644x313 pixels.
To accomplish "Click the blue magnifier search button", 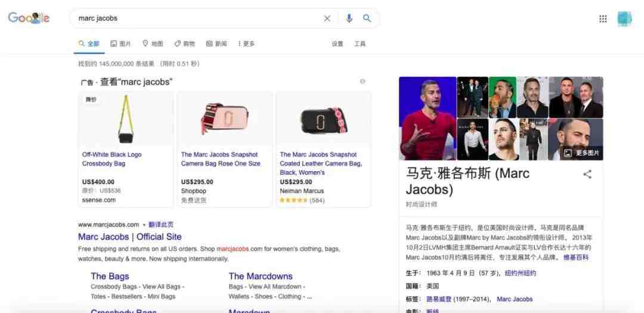I will tap(367, 18).
